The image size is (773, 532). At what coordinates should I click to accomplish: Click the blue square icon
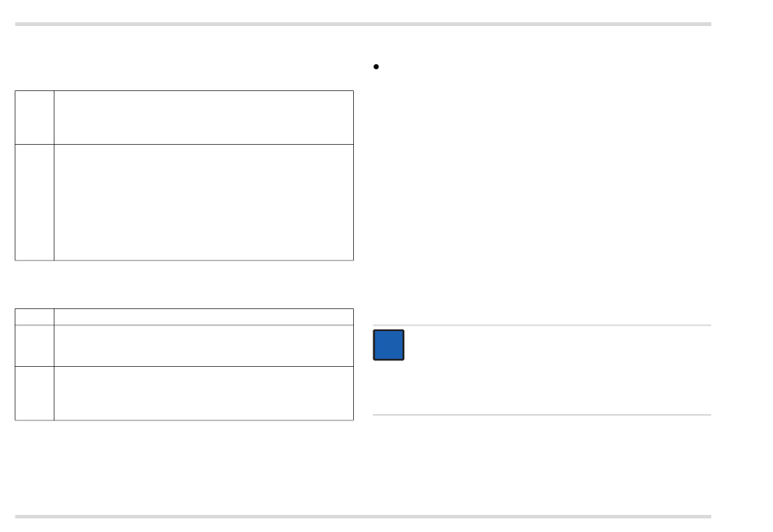point(388,345)
